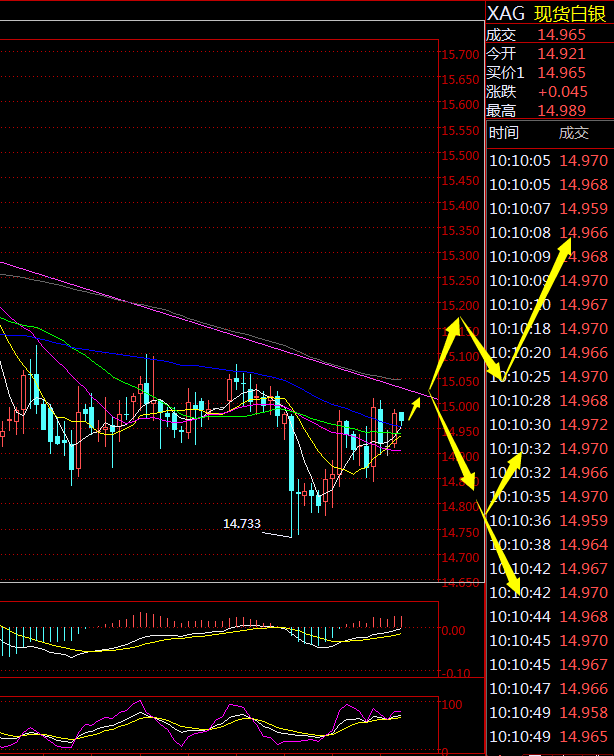Select tick row 10:10:25 14.970
Screen dimensions: 614x756
tap(549, 377)
